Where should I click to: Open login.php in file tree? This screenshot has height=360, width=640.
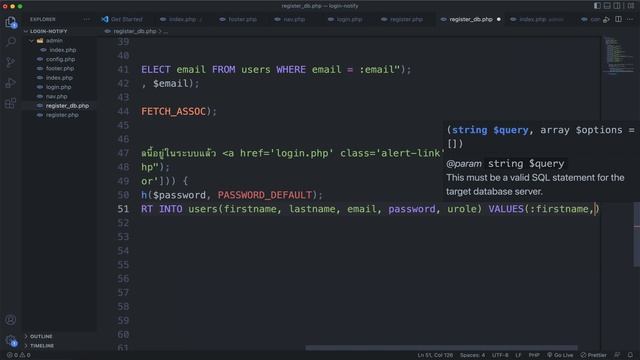pyautogui.click(x=58, y=87)
